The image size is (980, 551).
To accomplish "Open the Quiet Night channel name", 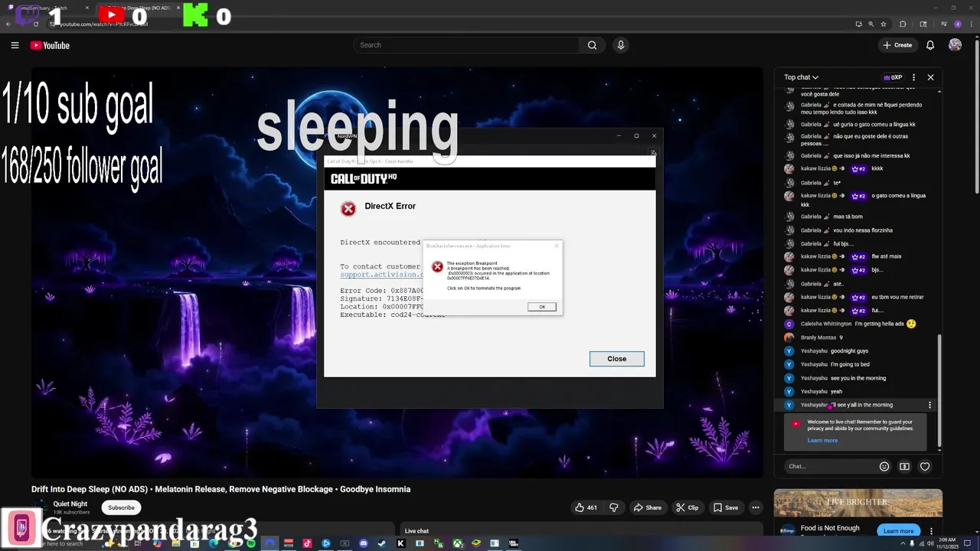I will click(70, 504).
